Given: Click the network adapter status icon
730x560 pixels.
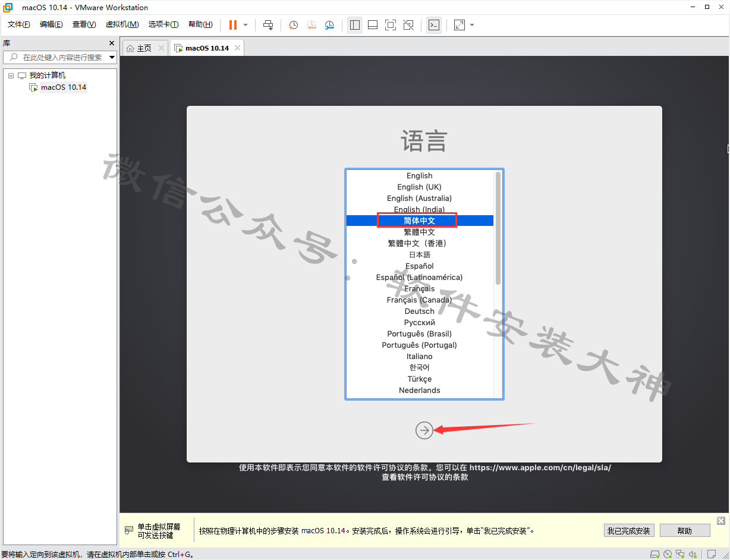Looking at the screenshot, I should pyautogui.click(x=680, y=554).
